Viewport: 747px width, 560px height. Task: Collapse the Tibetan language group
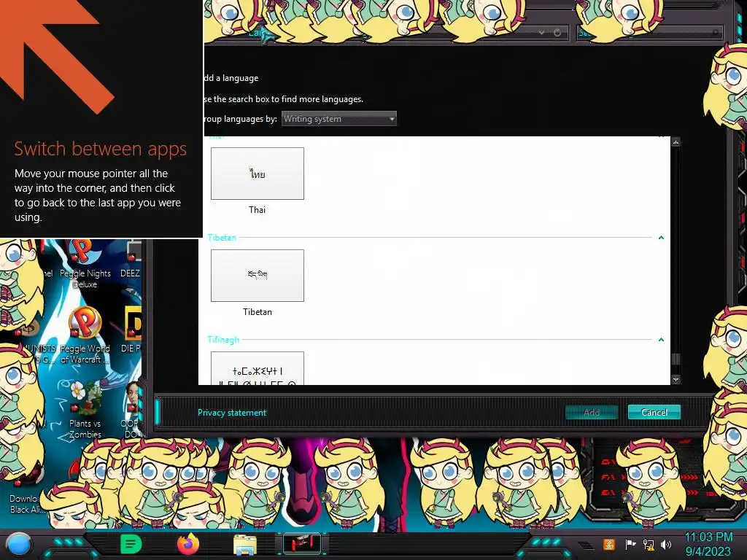tap(661, 237)
